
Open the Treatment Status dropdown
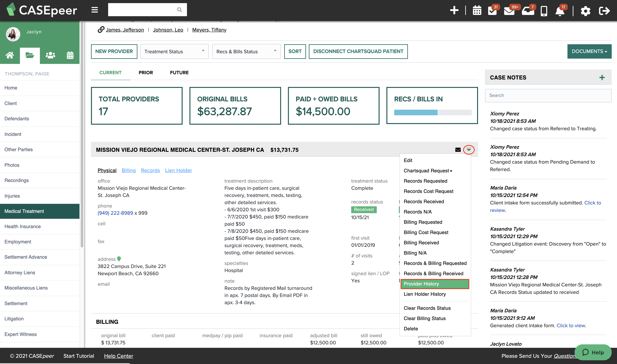coord(174,52)
